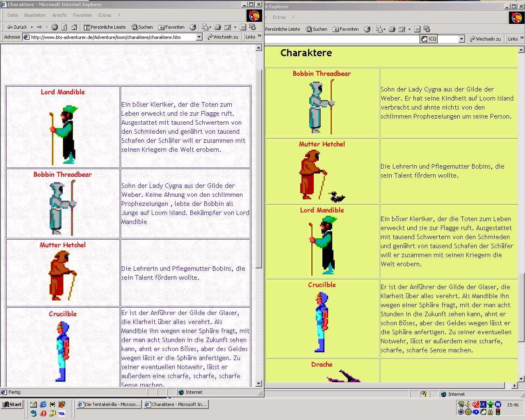
Task: Click 'Drache' heading in right window
Action: [322, 364]
